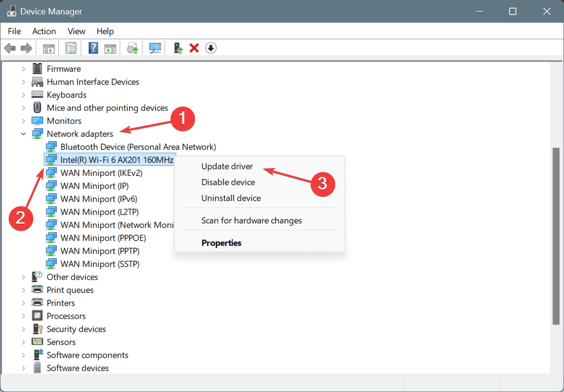Image resolution: width=564 pixels, height=392 pixels.
Task: Open the Action menu
Action: click(44, 31)
